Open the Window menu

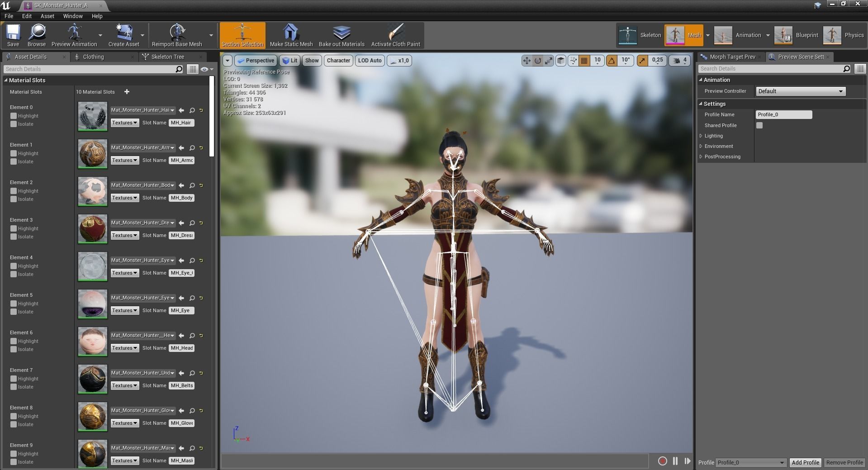point(73,16)
